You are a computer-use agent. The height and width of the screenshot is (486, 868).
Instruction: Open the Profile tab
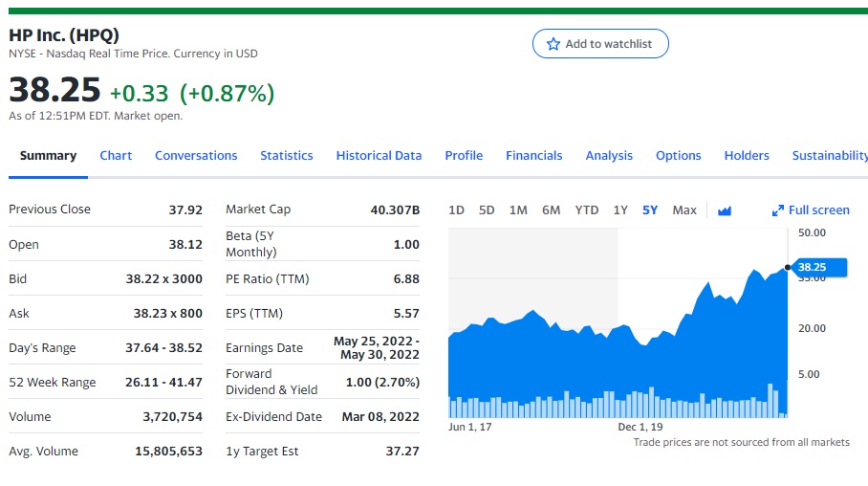click(x=464, y=156)
